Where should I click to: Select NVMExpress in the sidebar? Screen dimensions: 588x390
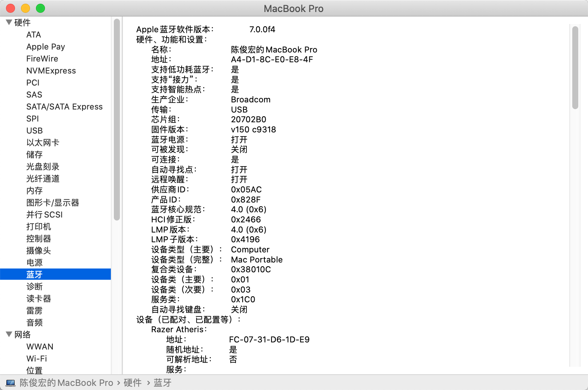51,71
